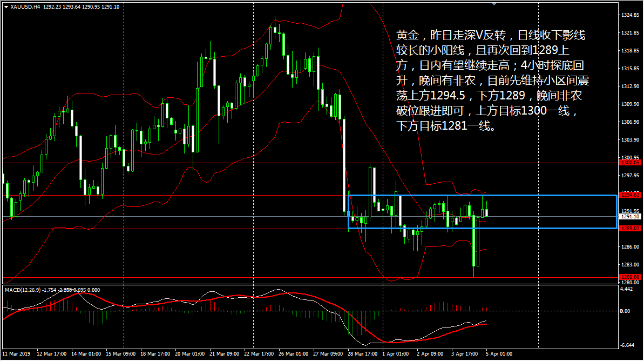Screen dimensions: 644x361
Task: Click the 15 Mar 09:00 time label
Action: tap(120, 353)
